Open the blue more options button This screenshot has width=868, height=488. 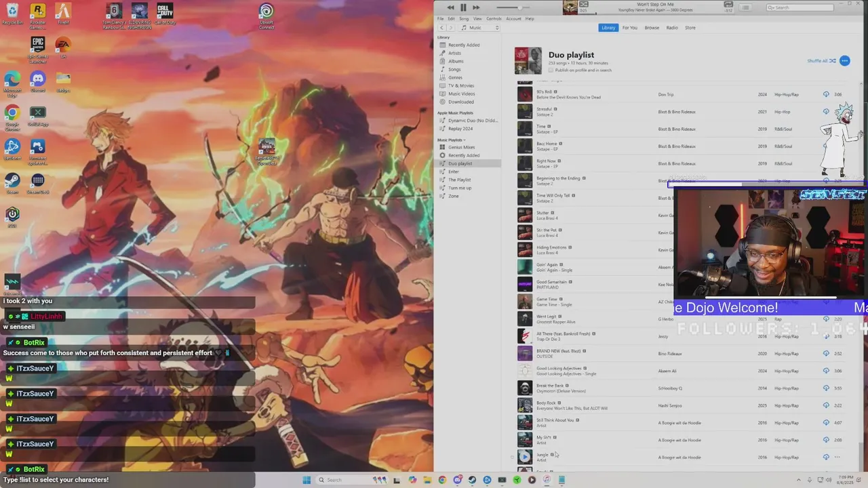844,61
